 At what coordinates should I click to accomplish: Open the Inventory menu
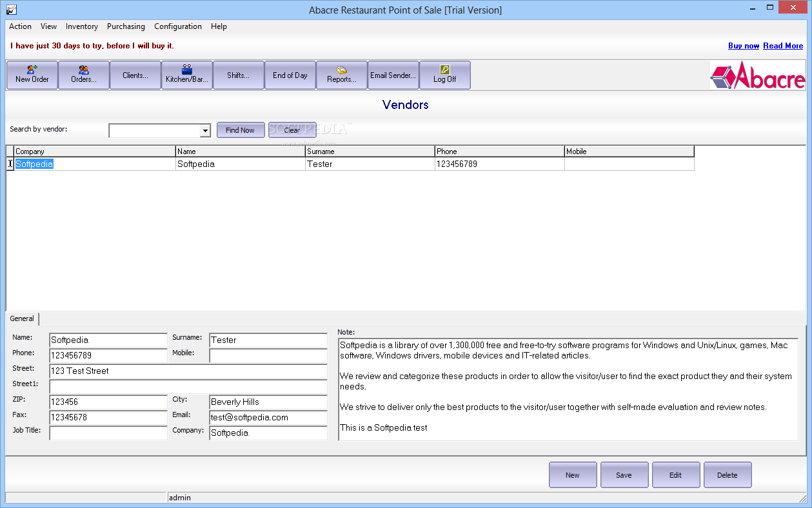[x=82, y=26]
